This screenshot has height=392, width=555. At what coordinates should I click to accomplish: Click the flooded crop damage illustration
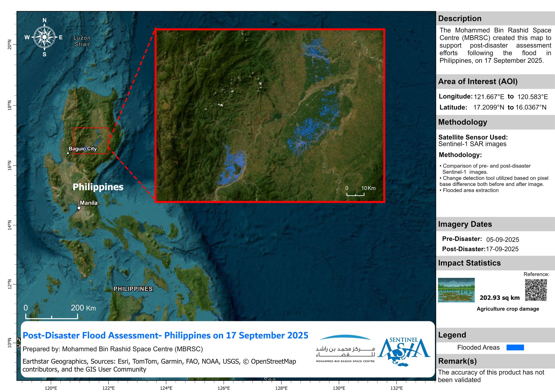pos(456,290)
